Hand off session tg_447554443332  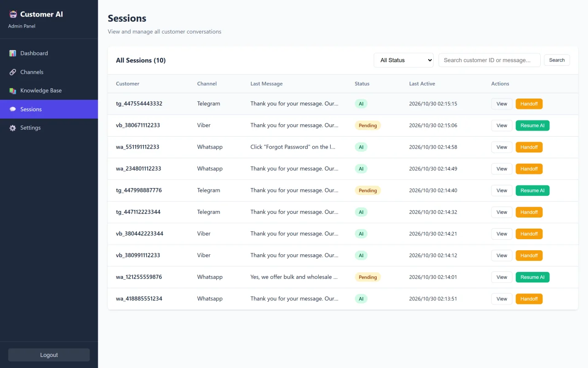click(529, 104)
